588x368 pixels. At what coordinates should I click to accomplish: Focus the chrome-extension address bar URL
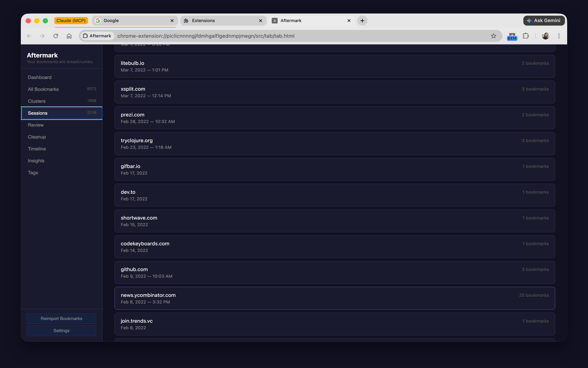pyautogui.click(x=206, y=36)
